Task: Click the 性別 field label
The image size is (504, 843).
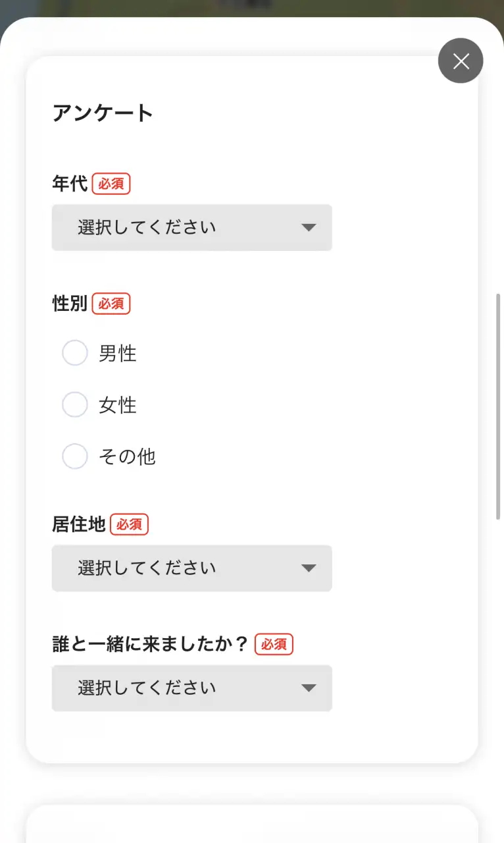Action: point(70,304)
